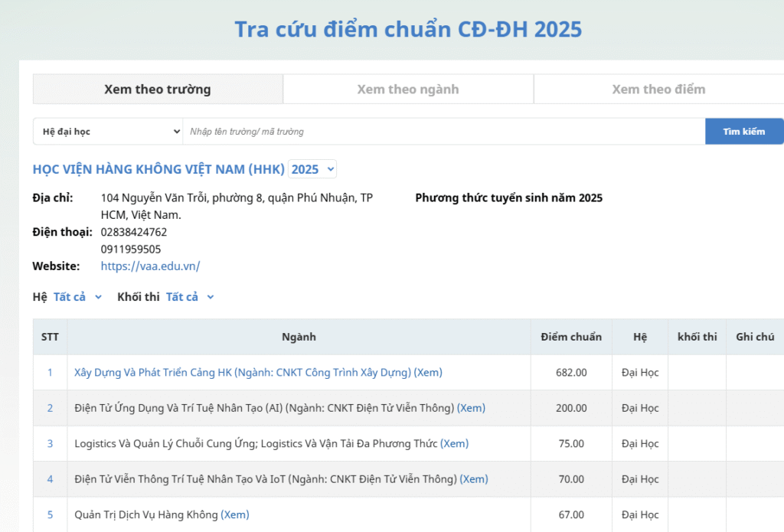Expand the Khối thi Tất cả filter
This screenshot has width=784, height=532.
tap(189, 297)
